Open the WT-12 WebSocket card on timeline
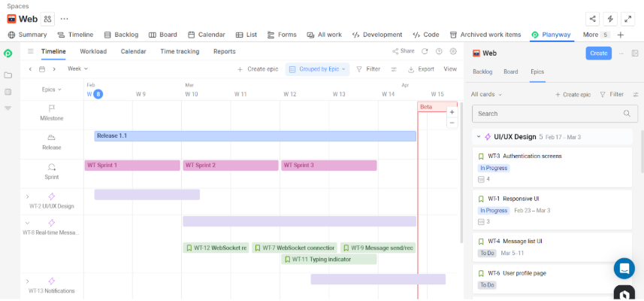 216,248
